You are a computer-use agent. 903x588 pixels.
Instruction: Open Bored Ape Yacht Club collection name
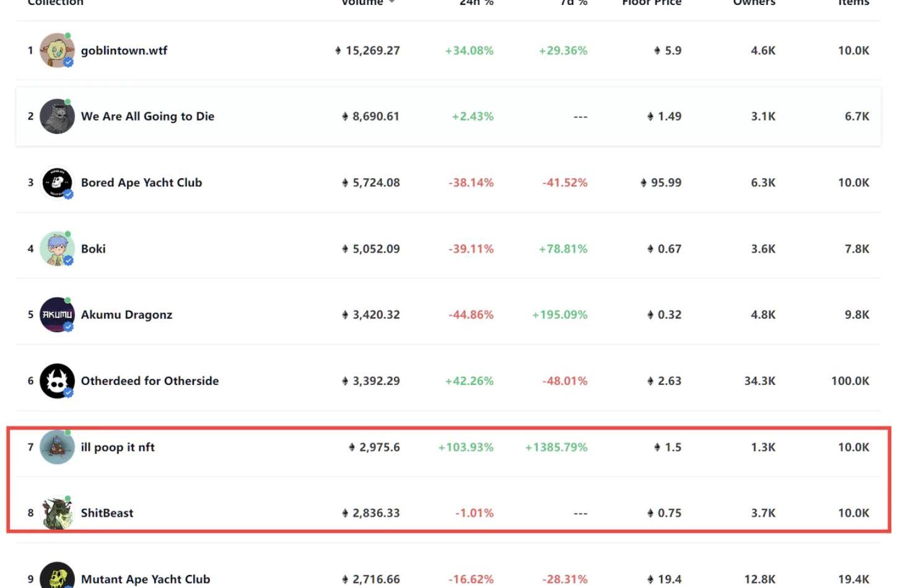(141, 183)
